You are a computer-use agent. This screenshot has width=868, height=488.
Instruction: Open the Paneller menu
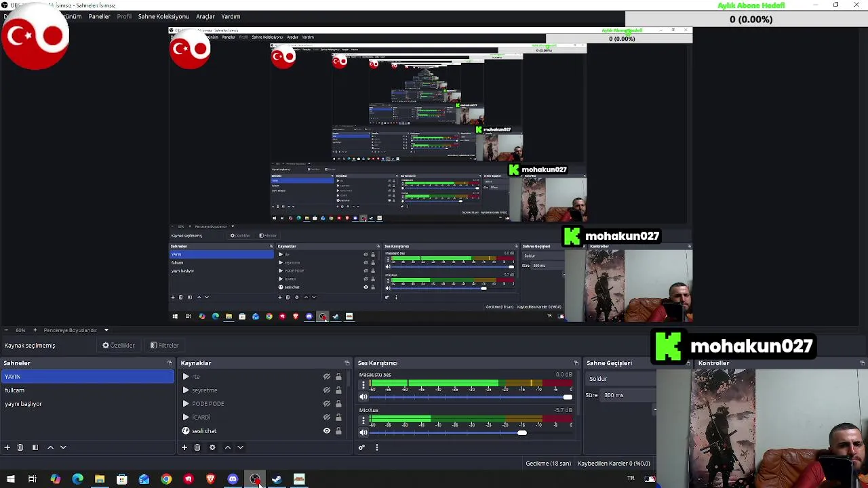coord(99,16)
